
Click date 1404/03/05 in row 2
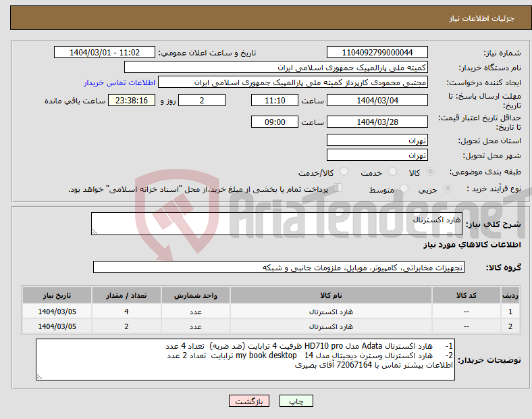click(57, 326)
